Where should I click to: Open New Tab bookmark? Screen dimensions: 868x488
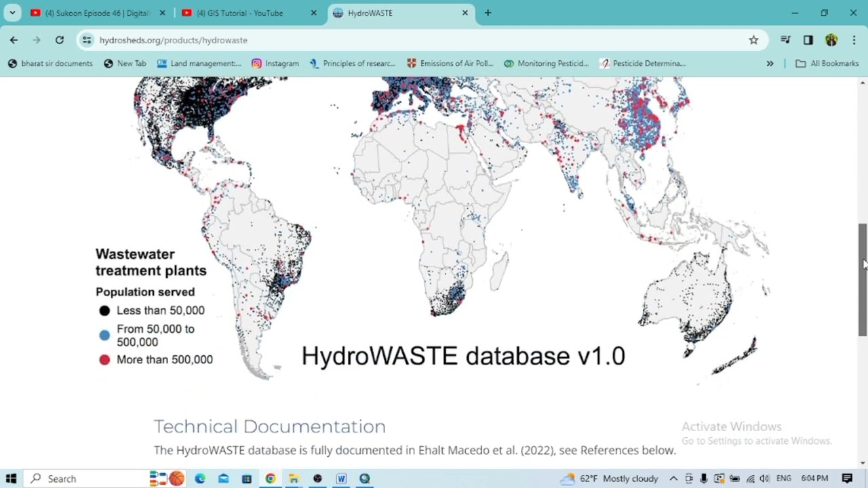tap(125, 63)
